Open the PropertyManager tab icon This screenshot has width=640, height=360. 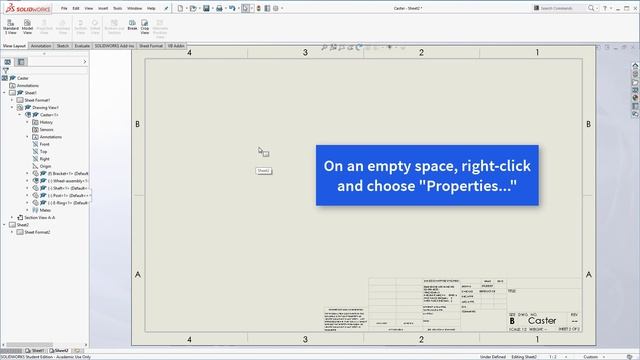(x=21, y=62)
